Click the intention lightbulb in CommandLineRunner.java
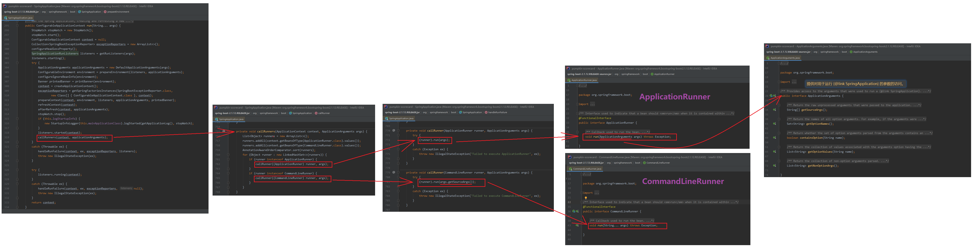The image size is (980, 251). pos(586,198)
